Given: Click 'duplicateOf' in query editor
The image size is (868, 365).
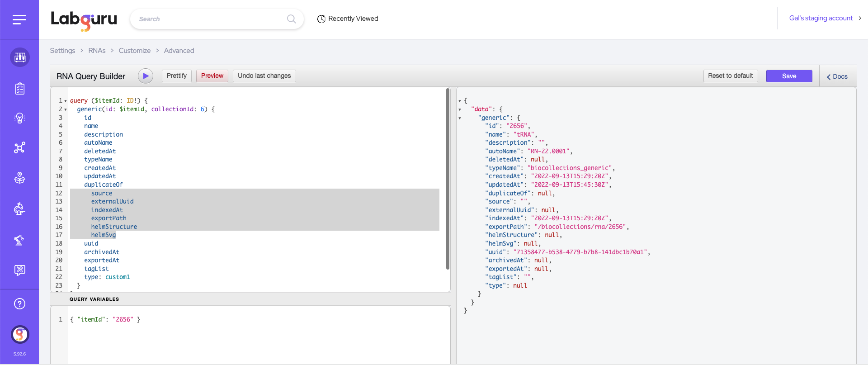Looking at the screenshot, I should [x=104, y=185].
